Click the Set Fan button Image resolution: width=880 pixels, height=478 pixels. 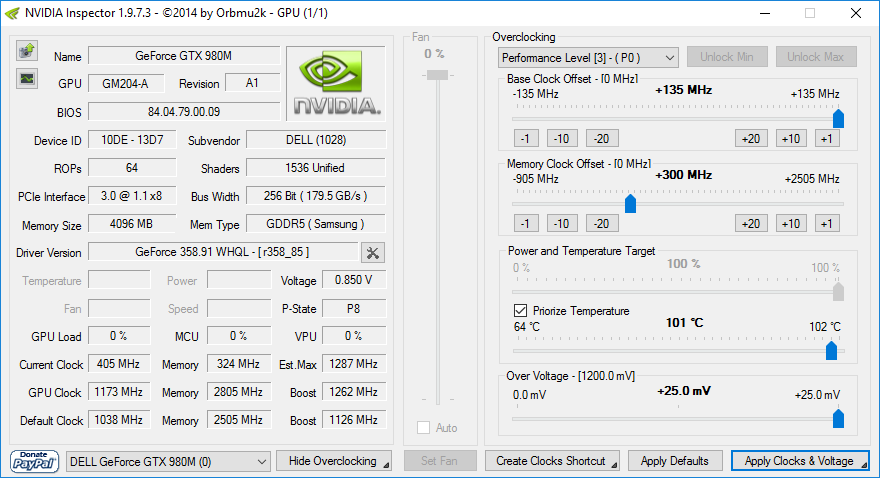439,461
